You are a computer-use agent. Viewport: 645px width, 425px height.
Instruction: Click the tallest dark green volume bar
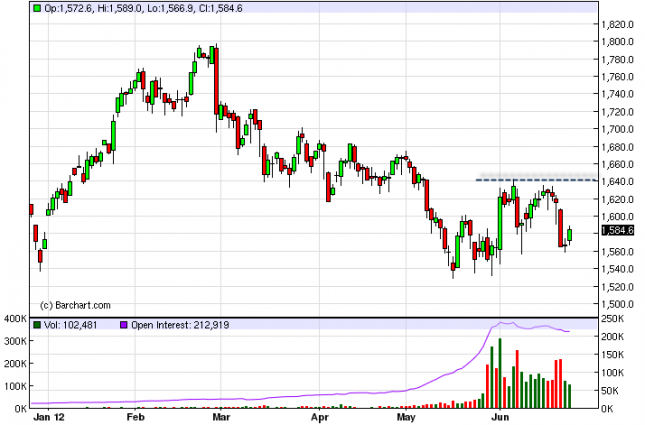point(500,373)
